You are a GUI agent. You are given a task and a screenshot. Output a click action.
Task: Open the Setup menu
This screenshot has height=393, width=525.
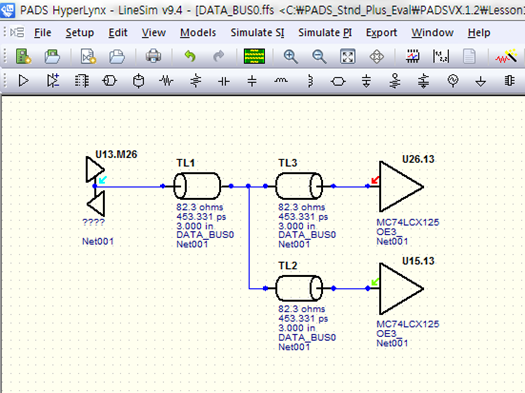pyautogui.click(x=80, y=32)
